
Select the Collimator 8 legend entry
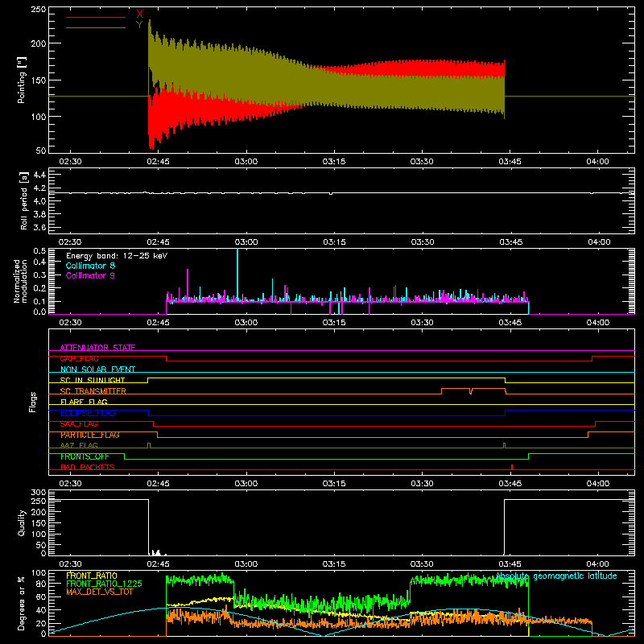coord(90,266)
